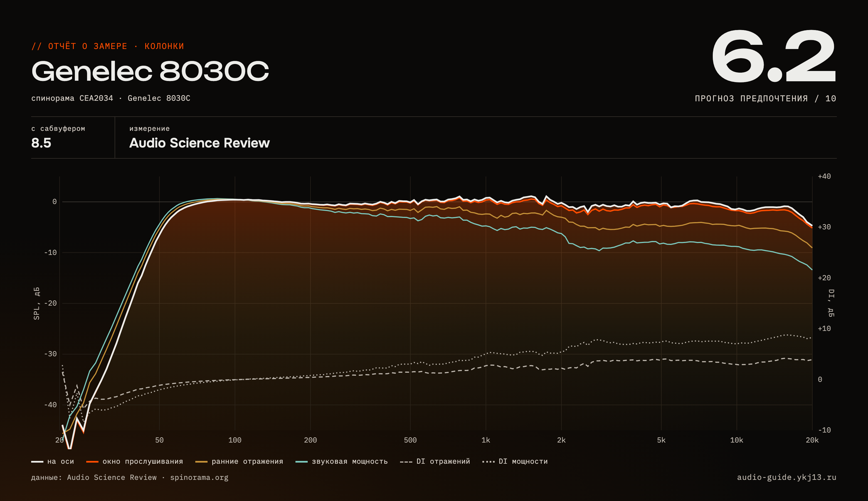Click the amber "ранние отражения" legend swatch
Image resolution: width=868 pixels, height=501 pixels.
click(201, 462)
